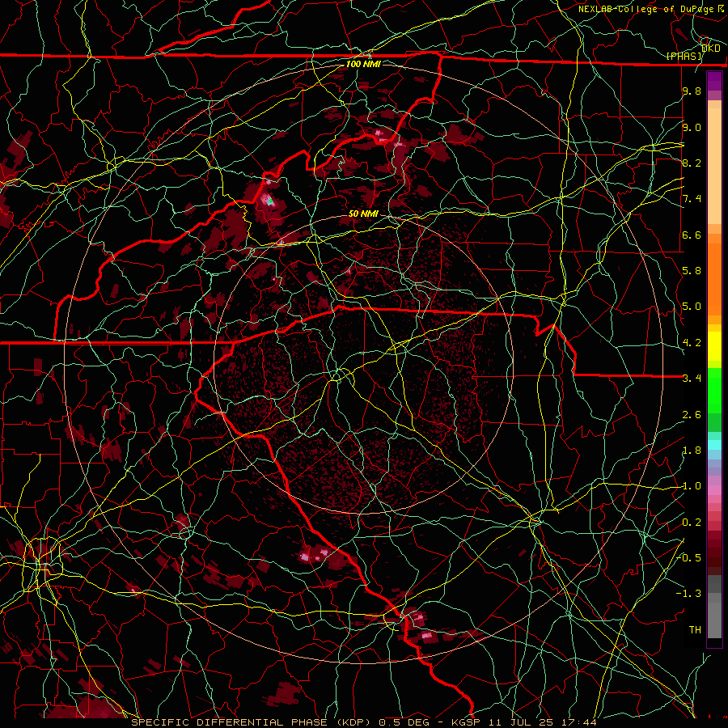Click the 0.2 color scale value
728x728 pixels.
[x=692, y=523]
